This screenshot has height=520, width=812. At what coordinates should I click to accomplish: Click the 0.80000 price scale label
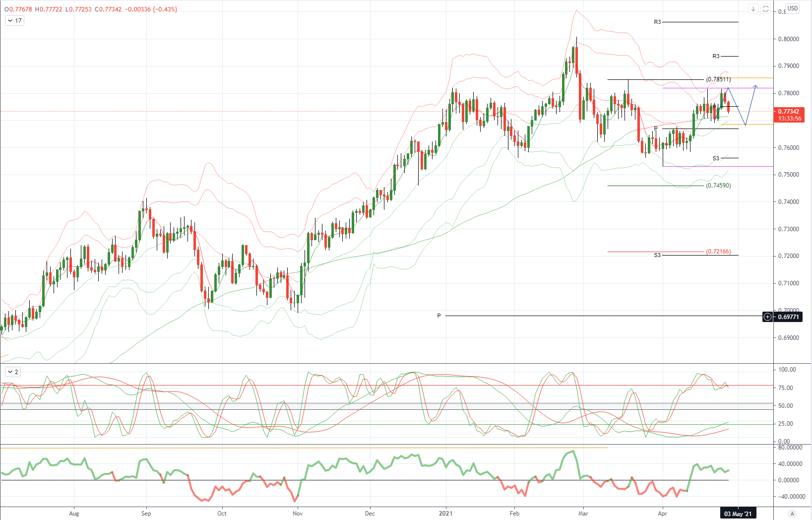(789, 39)
